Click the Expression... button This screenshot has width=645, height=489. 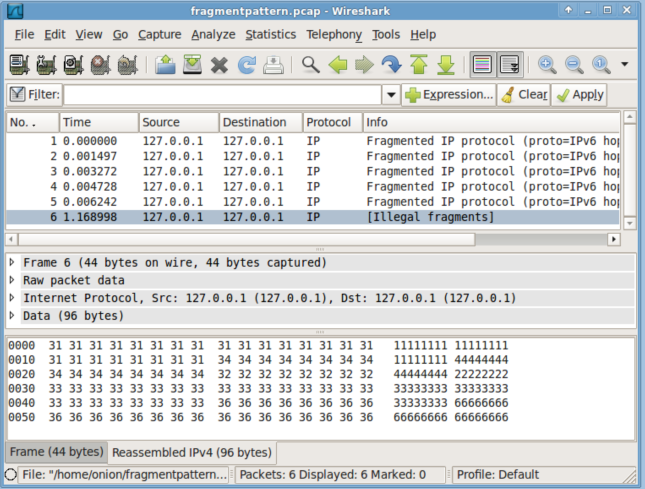[x=449, y=95]
